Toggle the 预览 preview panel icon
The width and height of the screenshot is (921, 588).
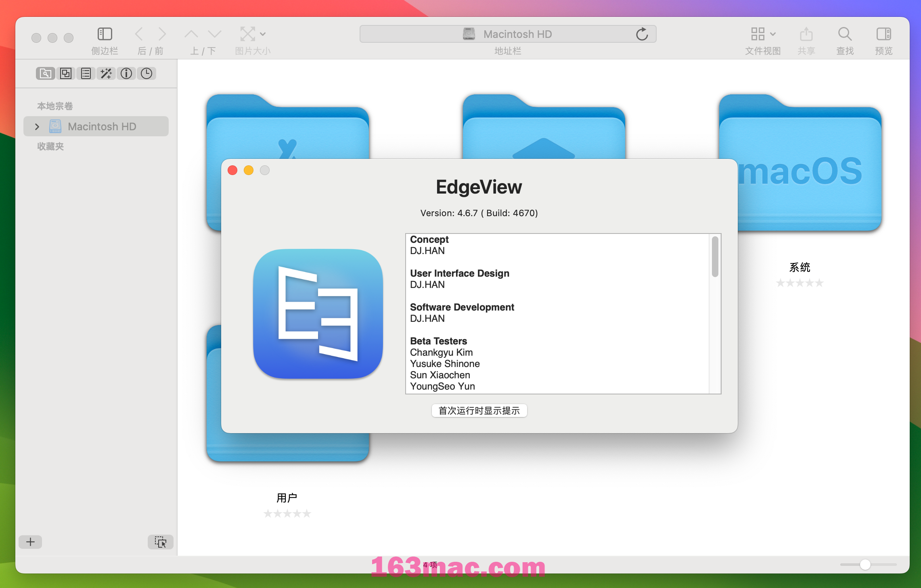pyautogui.click(x=883, y=34)
